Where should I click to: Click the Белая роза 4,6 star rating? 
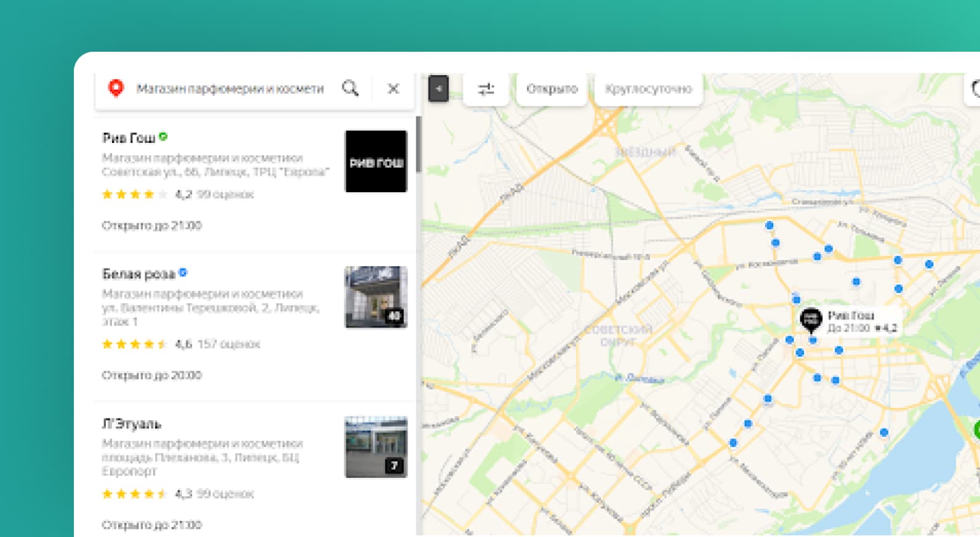pyautogui.click(x=147, y=344)
